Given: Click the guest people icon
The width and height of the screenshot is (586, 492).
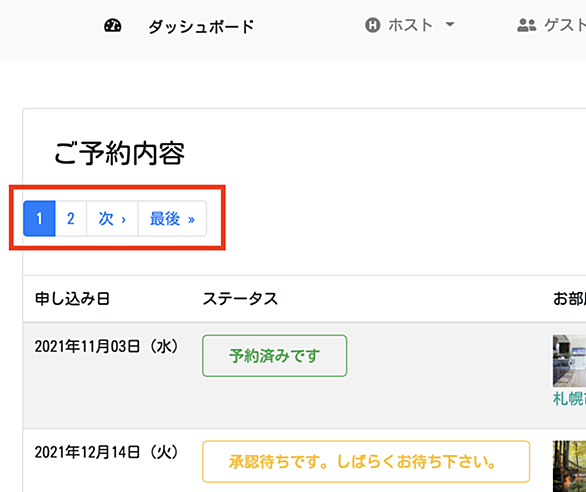Looking at the screenshot, I should pyautogui.click(x=527, y=25).
